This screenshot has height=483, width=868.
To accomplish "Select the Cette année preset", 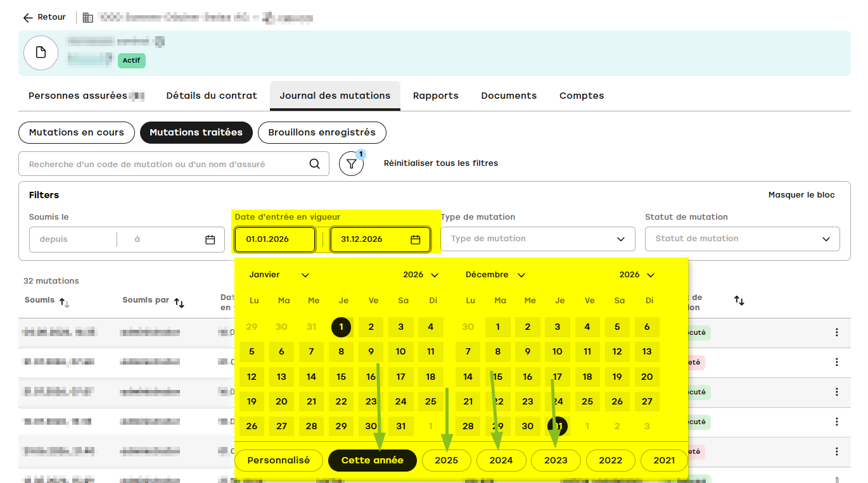I will [373, 460].
